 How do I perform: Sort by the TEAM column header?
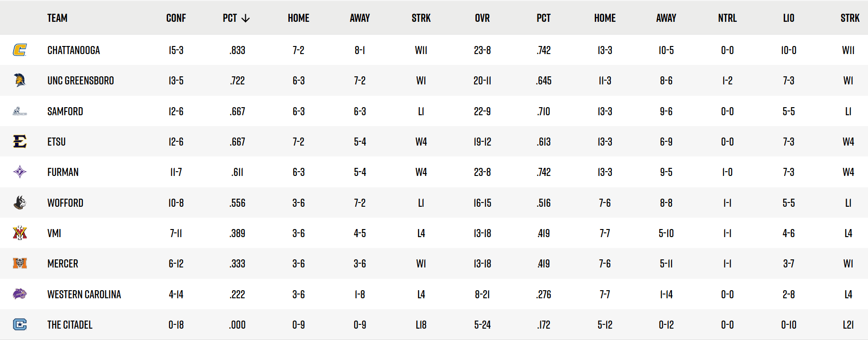(57, 18)
